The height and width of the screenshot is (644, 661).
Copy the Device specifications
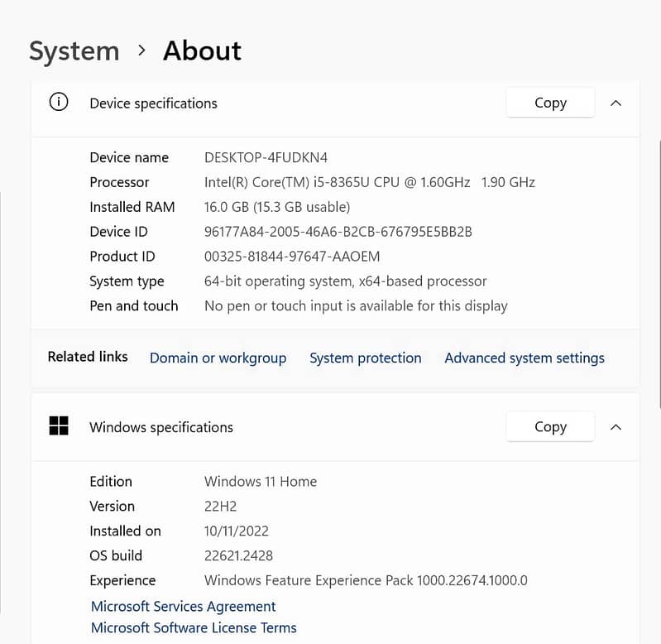(550, 103)
